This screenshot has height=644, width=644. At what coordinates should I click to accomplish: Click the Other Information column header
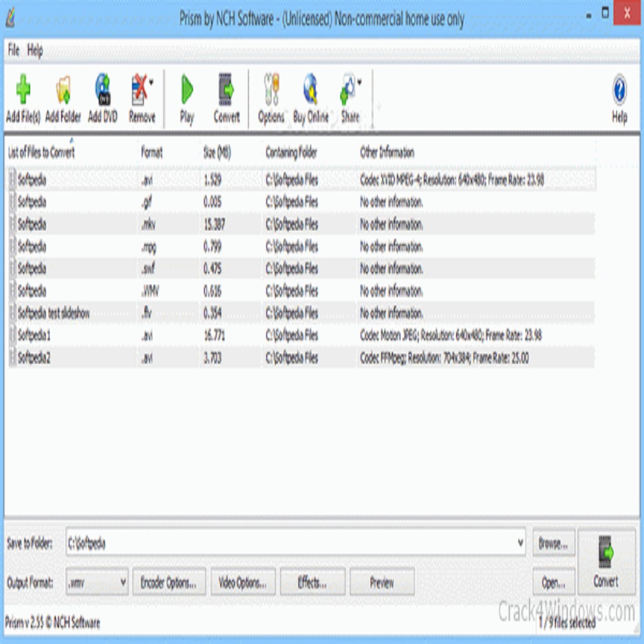[x=387, y=153]
